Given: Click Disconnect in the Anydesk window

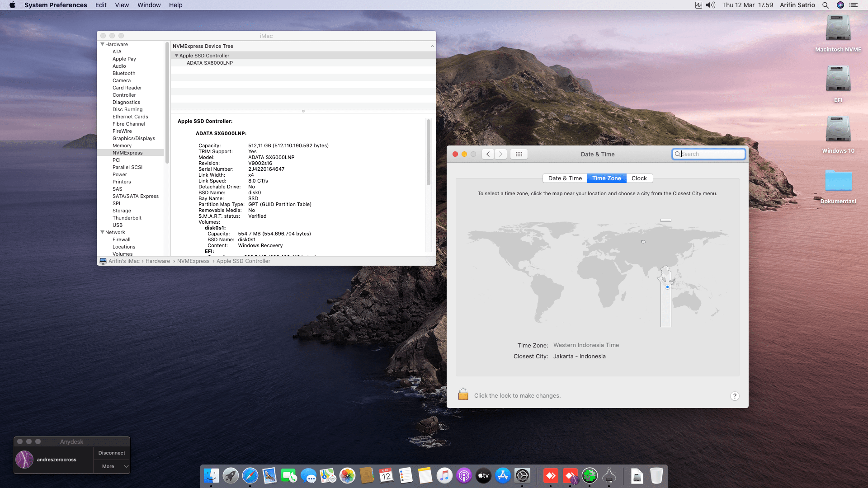Looking at the screenshot, I should coord(112,453).
